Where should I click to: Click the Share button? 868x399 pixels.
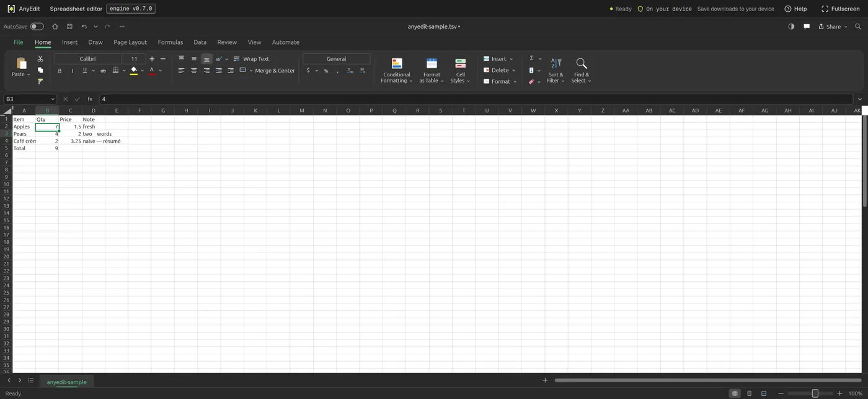tap(833, 27)
